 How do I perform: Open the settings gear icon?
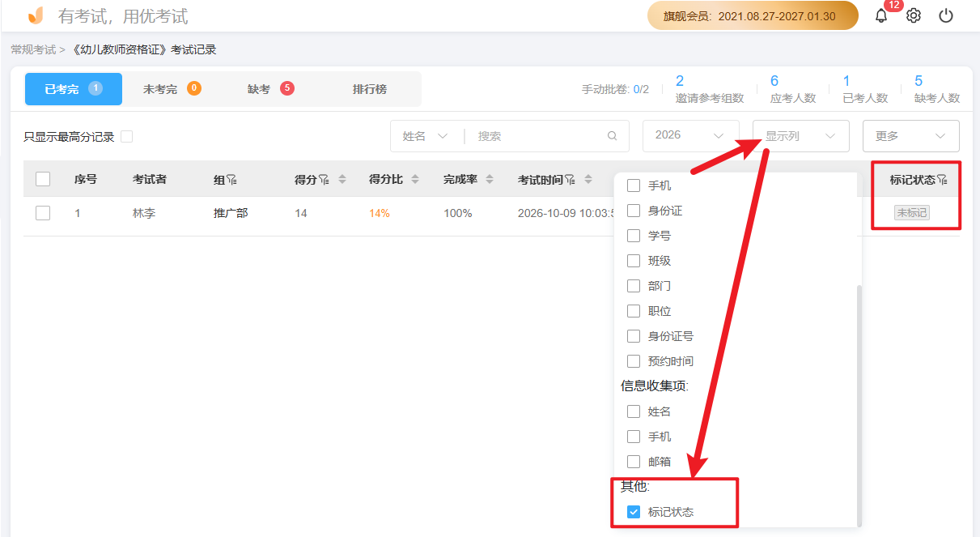coord(914,15)
